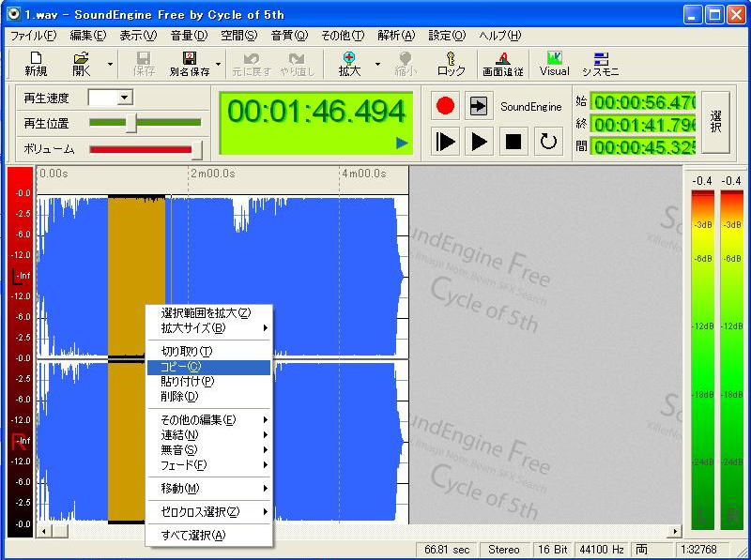The image size is (751, 560).
Task: Click the scrollbar right arrow
Action: tap(675, 531)
